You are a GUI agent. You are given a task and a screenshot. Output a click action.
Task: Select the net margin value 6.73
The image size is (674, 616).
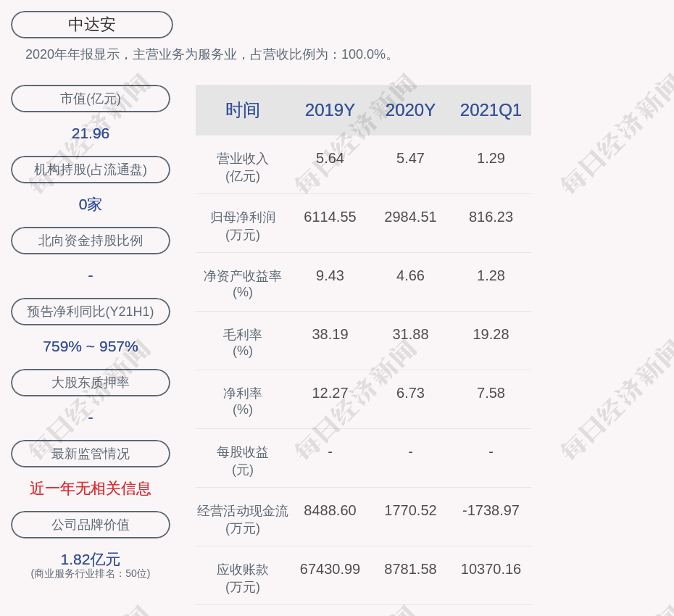(x=410, y=393)
